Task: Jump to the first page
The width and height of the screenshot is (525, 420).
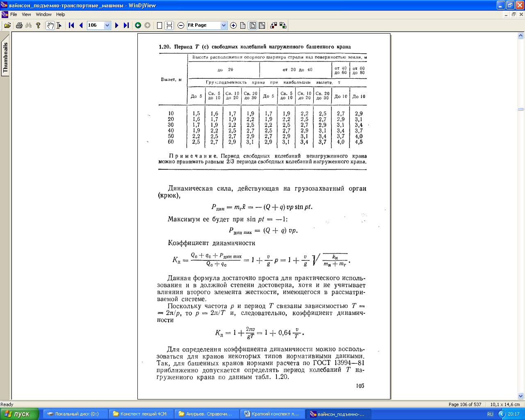Action: (x=71, y=25)
